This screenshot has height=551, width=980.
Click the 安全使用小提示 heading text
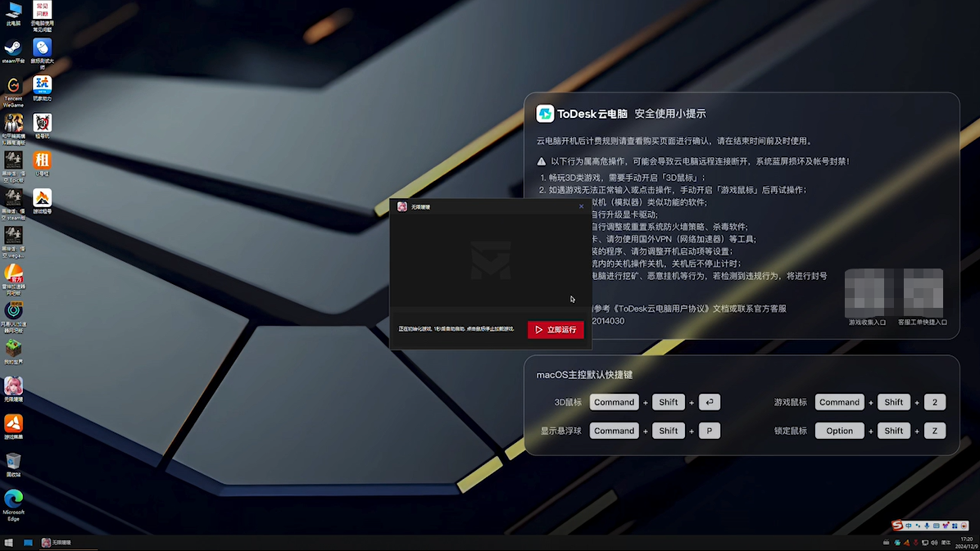click(670, 114)
